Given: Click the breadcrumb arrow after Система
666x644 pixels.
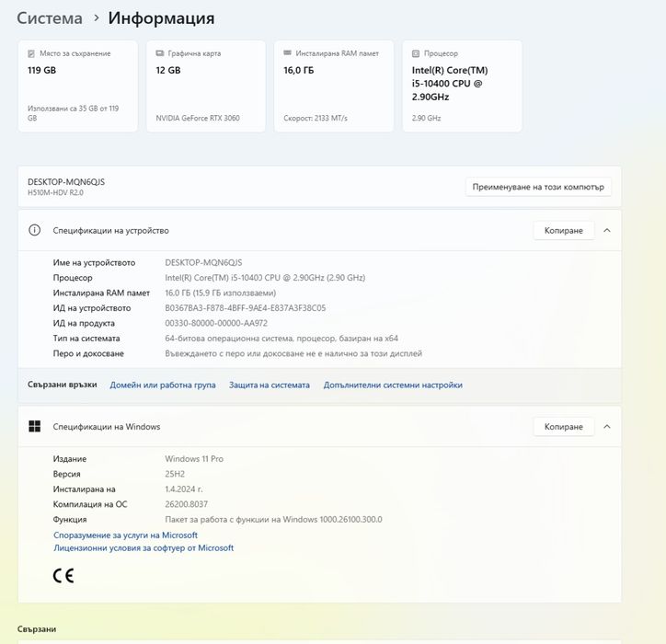Looking at the screenshot, I should coord(97,17).
